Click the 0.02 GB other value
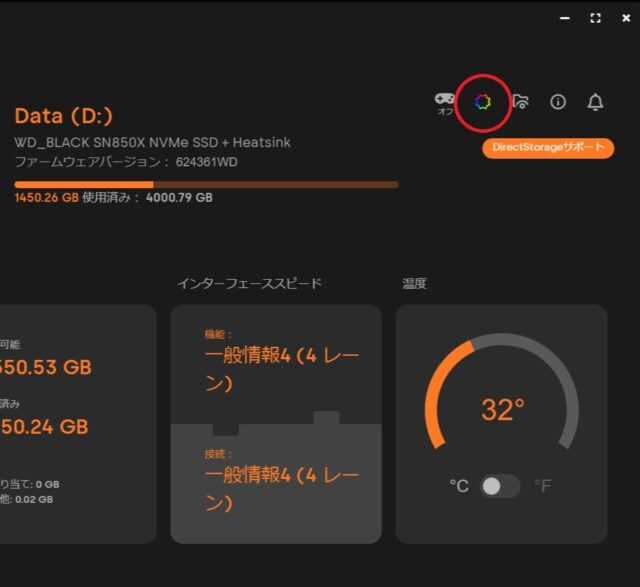Viewport: 640px width, 587px height. tap(34, 499)
